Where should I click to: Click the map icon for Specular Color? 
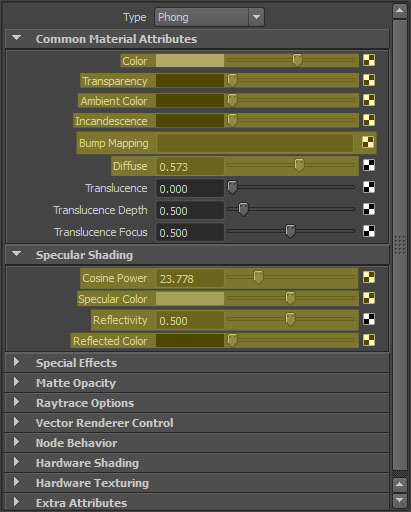coord(369,298)
